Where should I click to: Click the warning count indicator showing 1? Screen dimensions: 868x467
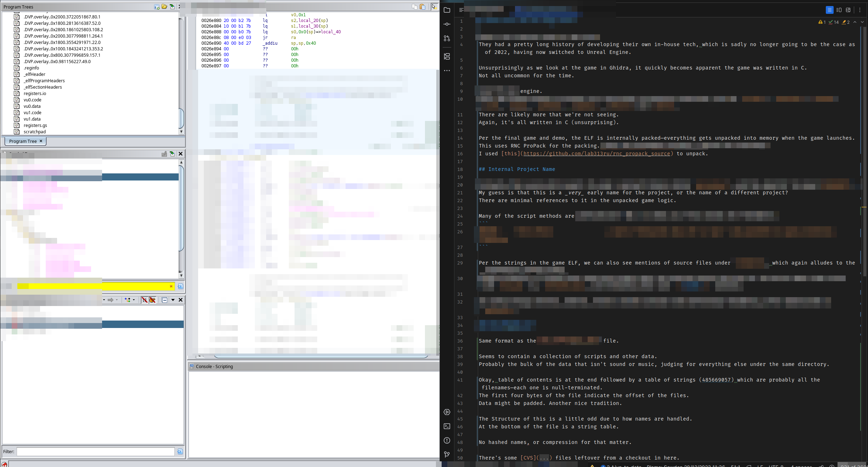(x=822, y=22)
